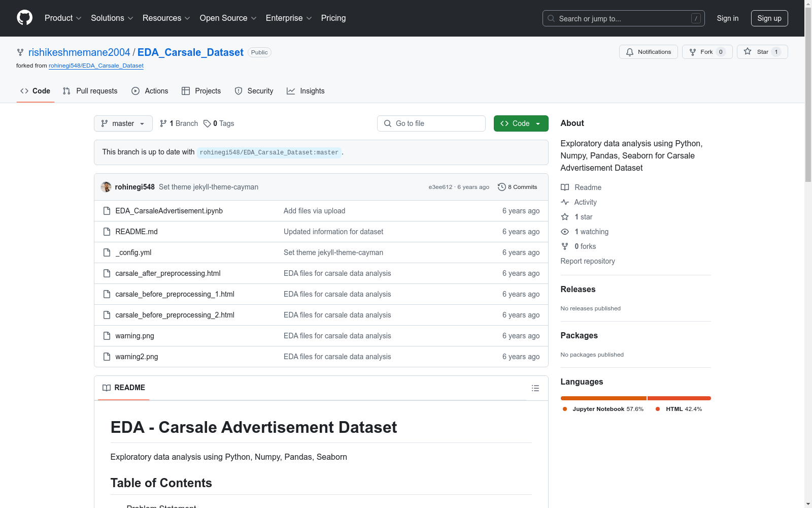
Task: Open the Actions tab
Action: (x=150, y=91)
